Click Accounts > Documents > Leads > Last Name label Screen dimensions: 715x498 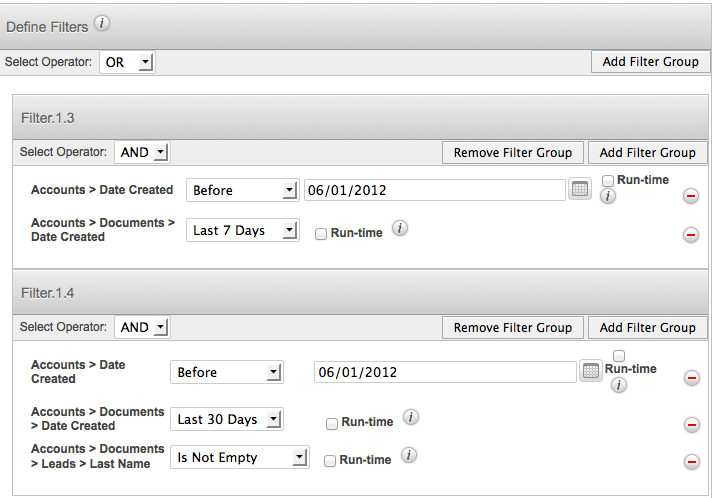click(98, 456)
